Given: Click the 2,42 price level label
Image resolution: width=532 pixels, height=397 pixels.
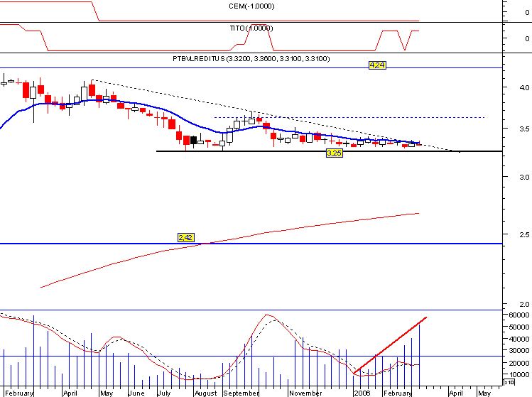Looking at the screenshot, I should point(186,237).
